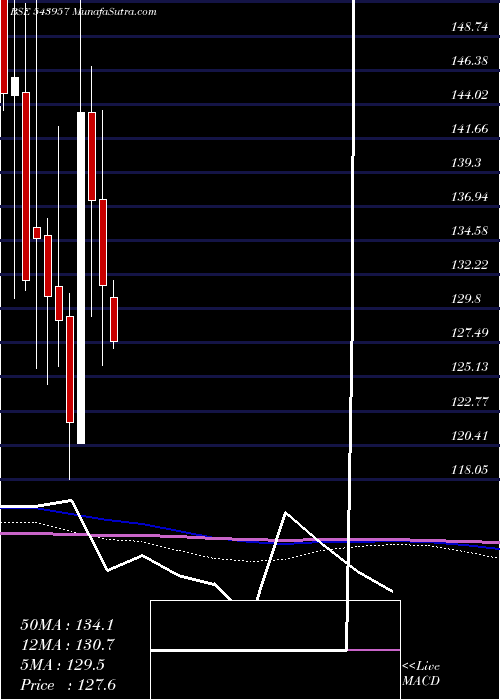Click the 132.22 price axis label
The height and width of the screenshot is (700, 500).
[x=470, y=265]
